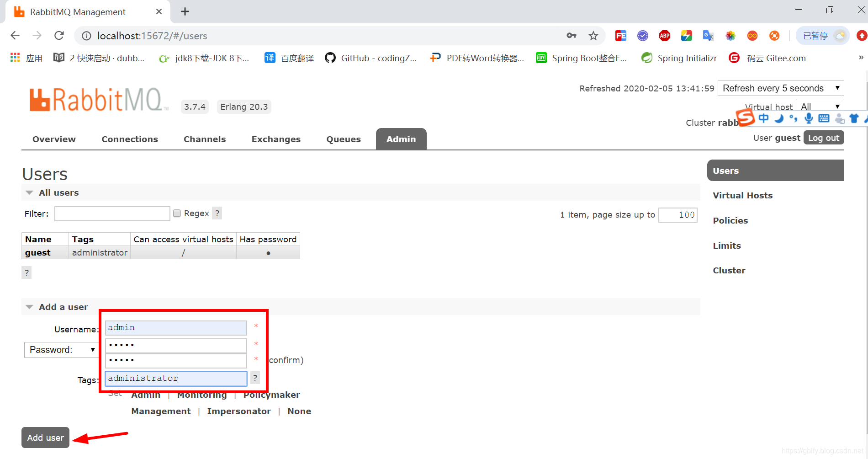Switch to the Overview tab
868x459 pixels.
(x=54, y=139)
